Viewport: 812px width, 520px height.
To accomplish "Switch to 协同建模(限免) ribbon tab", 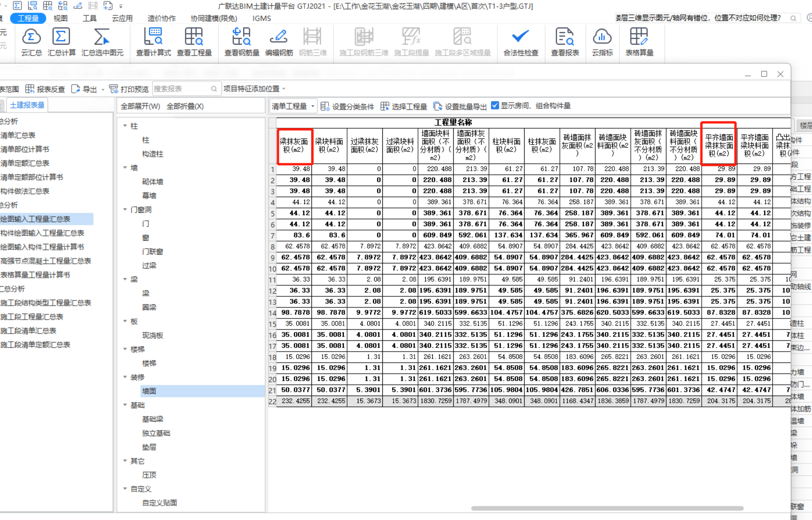I will [214, 18].
